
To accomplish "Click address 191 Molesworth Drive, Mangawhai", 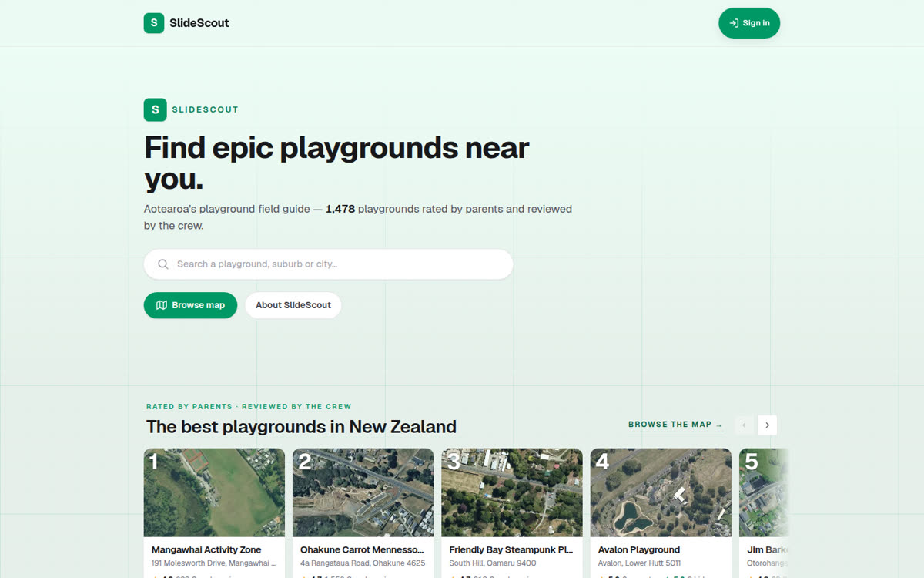I will [213, 563].
